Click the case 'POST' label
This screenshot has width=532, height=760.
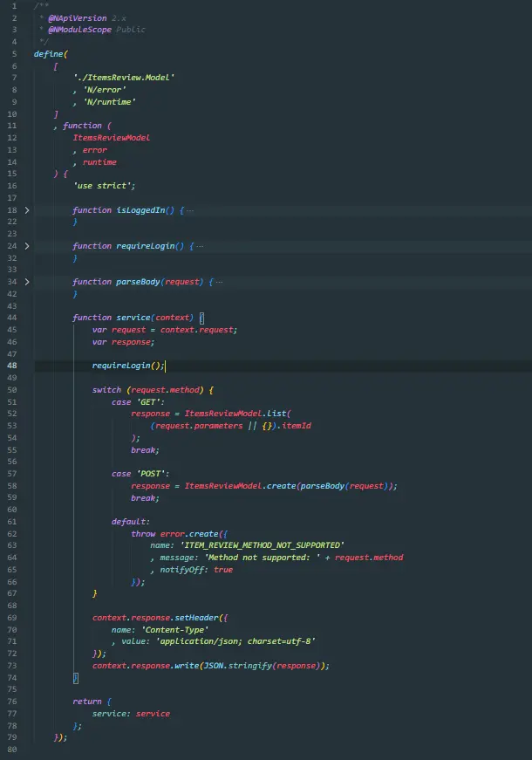pos(140,474)
